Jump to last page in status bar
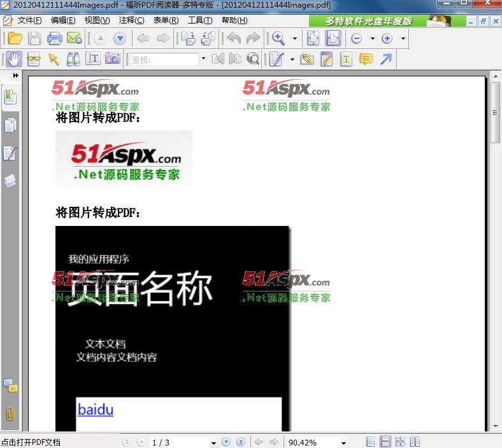 [241, 442]
